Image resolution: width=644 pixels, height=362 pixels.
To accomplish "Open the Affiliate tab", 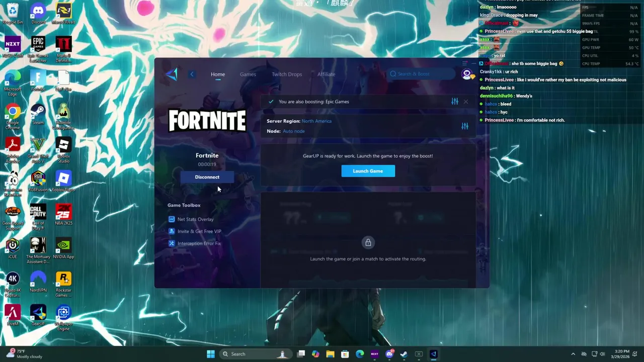I will pos(326,74).
